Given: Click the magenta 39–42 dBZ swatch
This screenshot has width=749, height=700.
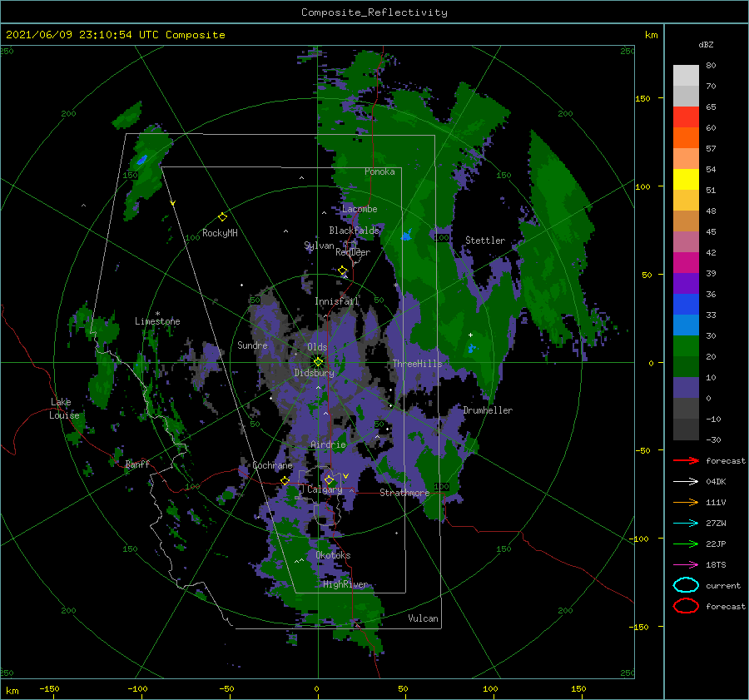Looking at the screenshot, I should click(x=686, y=263).
